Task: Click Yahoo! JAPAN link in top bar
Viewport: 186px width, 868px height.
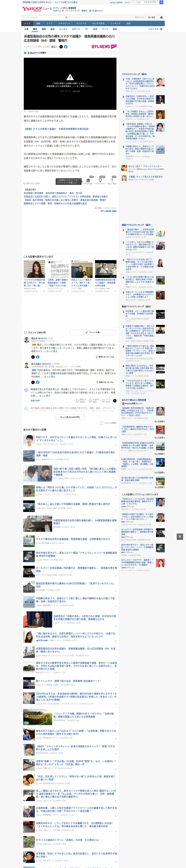Action: 116,2
